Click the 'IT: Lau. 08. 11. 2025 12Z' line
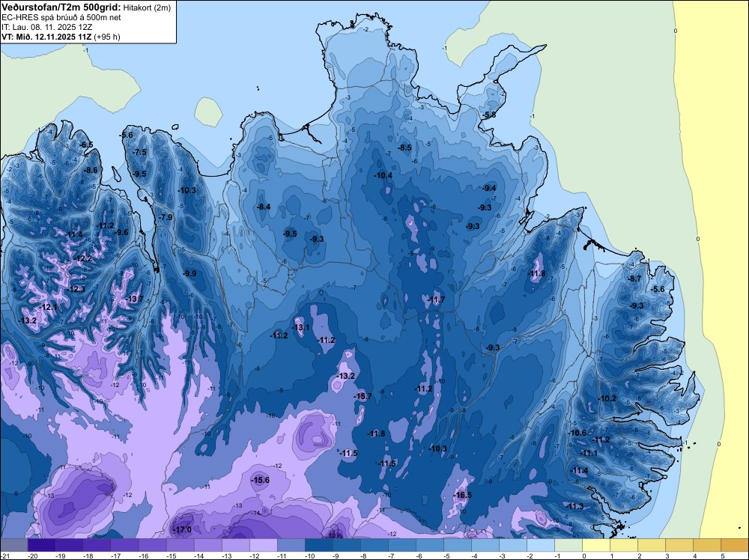Viewport: 749px width, 560px height. (x=46, y=27)
